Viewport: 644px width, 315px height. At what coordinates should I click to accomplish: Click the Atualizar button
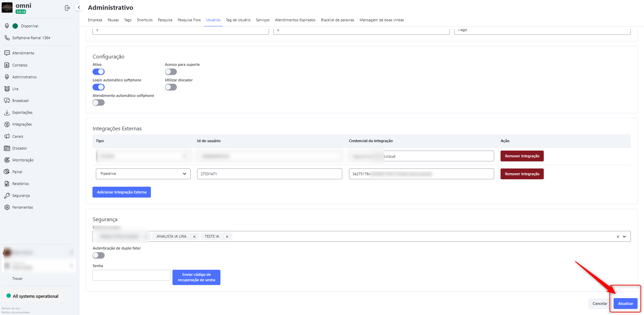coord(625,304)
